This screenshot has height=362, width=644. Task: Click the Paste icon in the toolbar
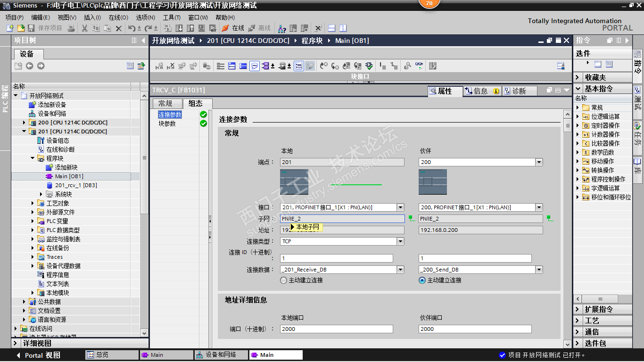107,28
